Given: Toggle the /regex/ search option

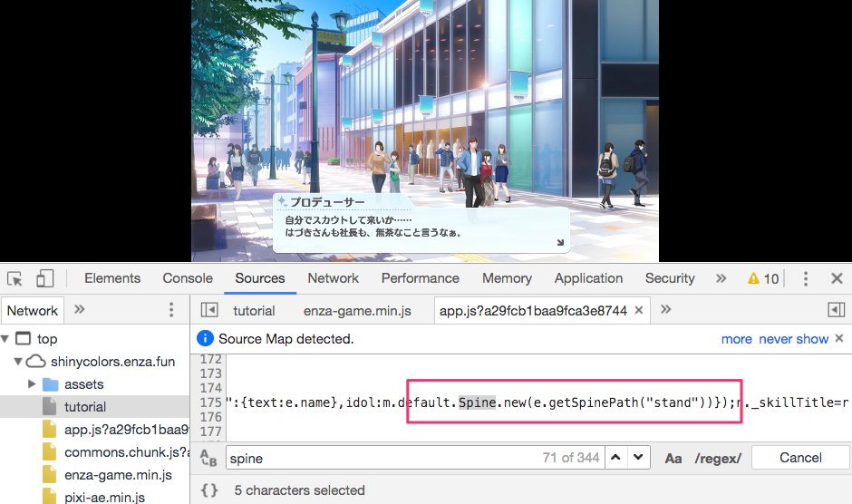Looking at the screenshot, I should [x=718, y=459].
